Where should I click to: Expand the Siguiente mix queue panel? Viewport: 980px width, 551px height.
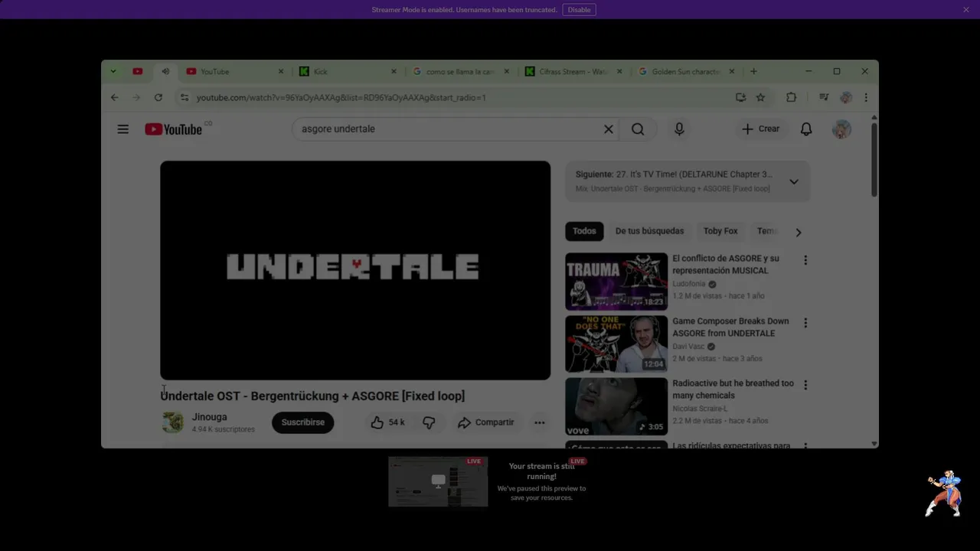pyautogui.click(x=794, y=181)
